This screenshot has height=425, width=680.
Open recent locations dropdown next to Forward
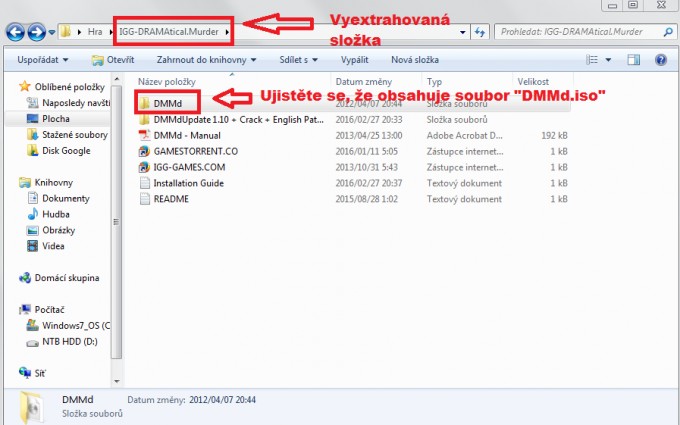click(x=52, y=33)
